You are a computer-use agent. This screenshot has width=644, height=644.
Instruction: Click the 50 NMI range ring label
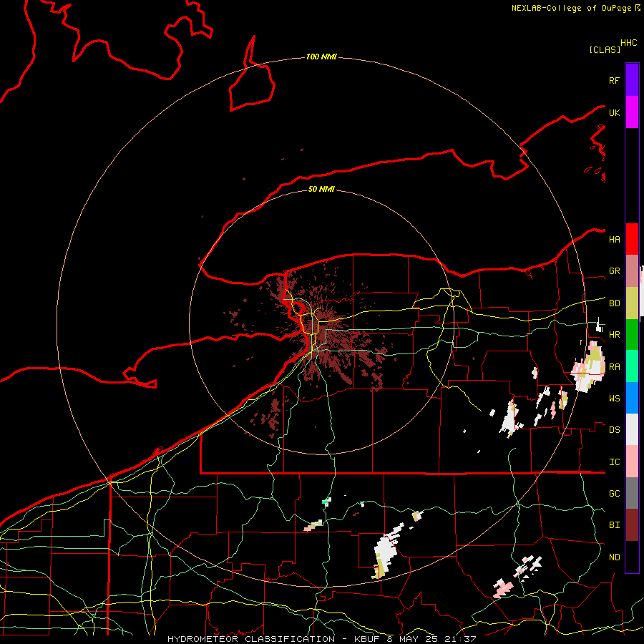click(x=321, y=189)
